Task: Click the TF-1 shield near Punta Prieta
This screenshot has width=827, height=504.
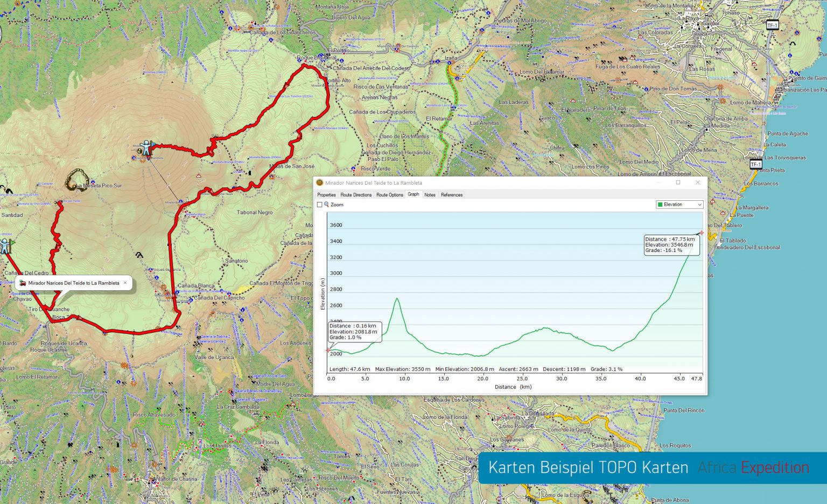Action: [756, 164]
